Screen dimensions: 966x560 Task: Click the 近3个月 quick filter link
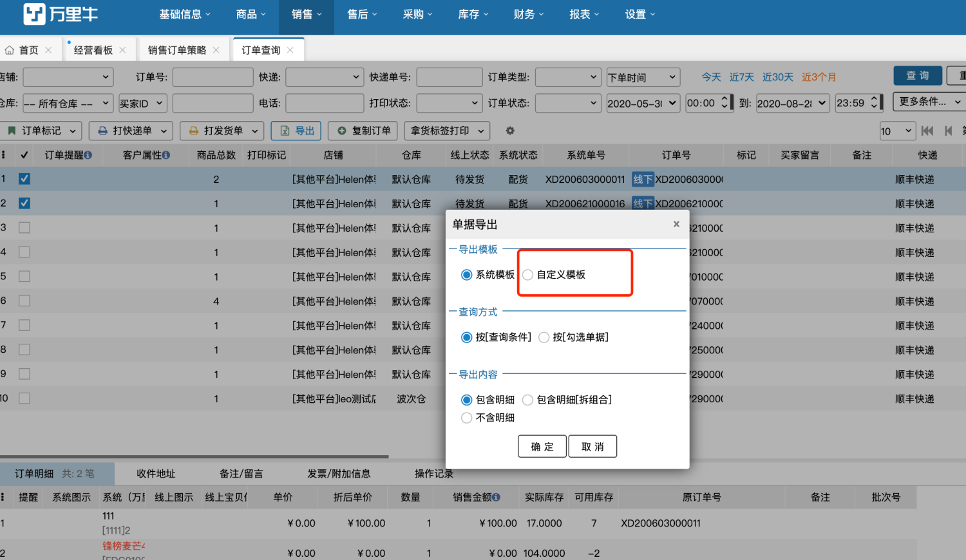tap(819, 77)
